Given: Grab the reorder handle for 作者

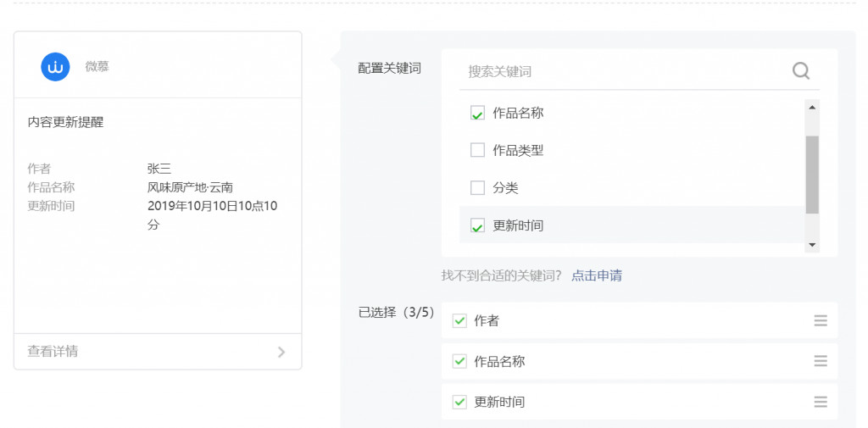Looking at the screenshot, I should (x=821, y=320).
